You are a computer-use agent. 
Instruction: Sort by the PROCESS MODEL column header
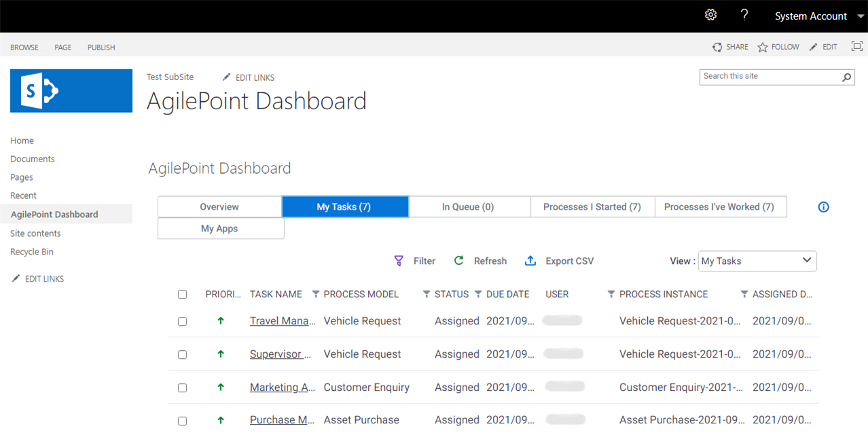[361, 295]
